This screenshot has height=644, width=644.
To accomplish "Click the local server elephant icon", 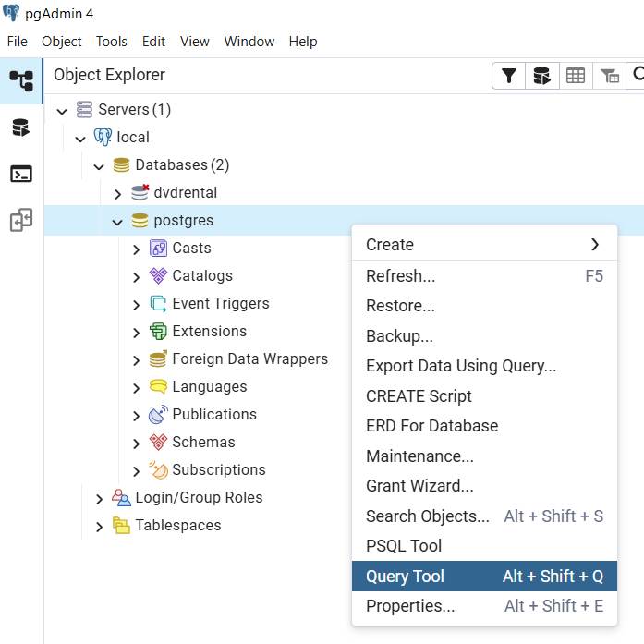I will pyautogui.click(x=103, y=137).
